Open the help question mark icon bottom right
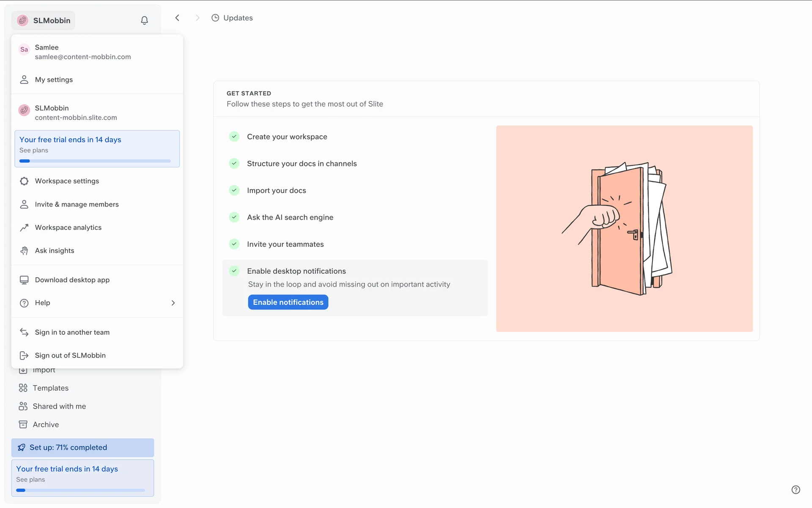This screenshot has height=508, width=812. click(x=796, y=490)
